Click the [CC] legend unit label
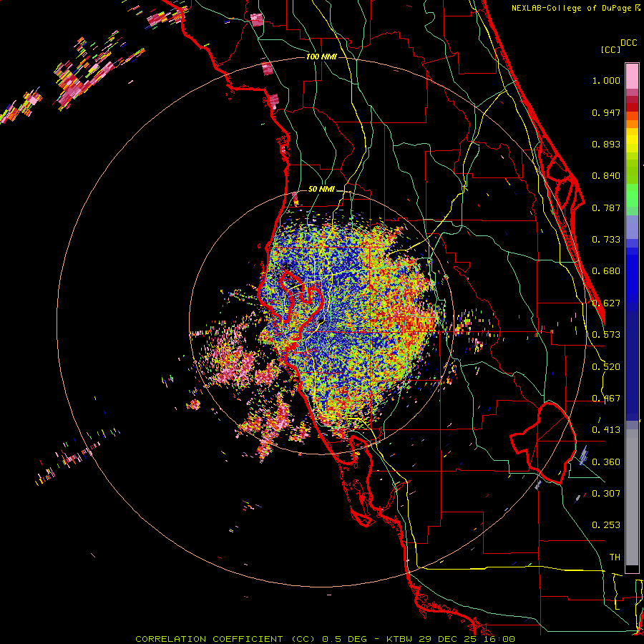 [x=610, y=49]
